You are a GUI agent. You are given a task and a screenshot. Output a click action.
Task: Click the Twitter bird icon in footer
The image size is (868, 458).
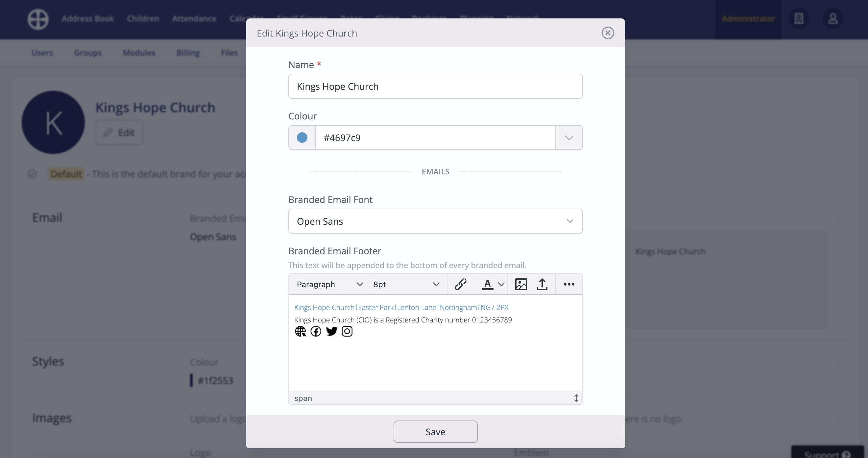click(331, 331)
